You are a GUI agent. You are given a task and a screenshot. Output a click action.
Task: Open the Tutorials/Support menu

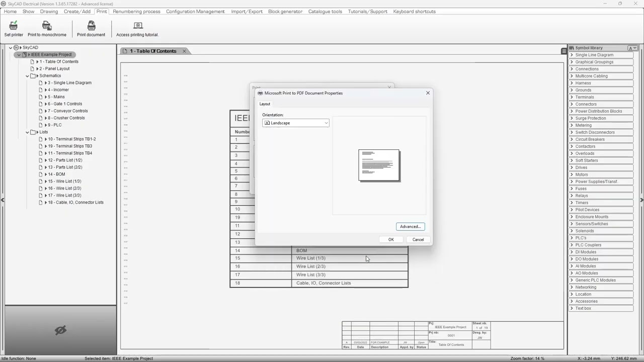[367, 11]
